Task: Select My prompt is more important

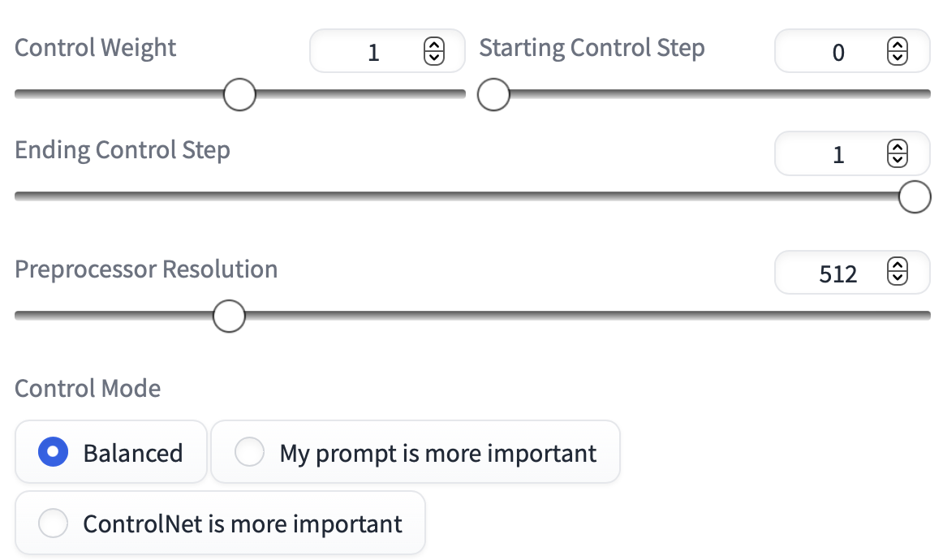Action: 249,452
